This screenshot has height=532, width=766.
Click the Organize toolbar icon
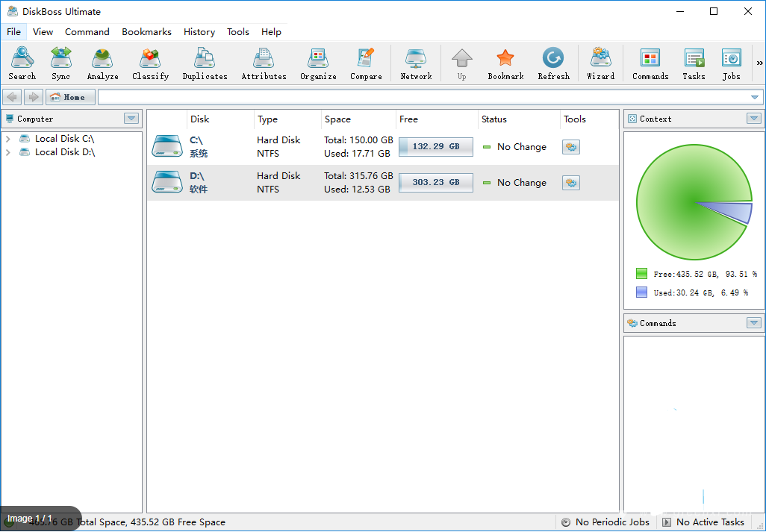tap(318, 63)
